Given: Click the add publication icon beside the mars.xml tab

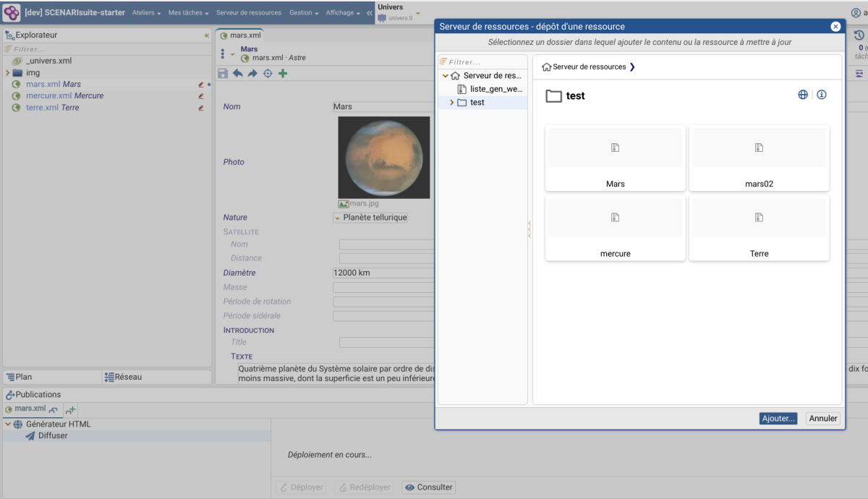Looking at the screenshot, I should point(70,410).
